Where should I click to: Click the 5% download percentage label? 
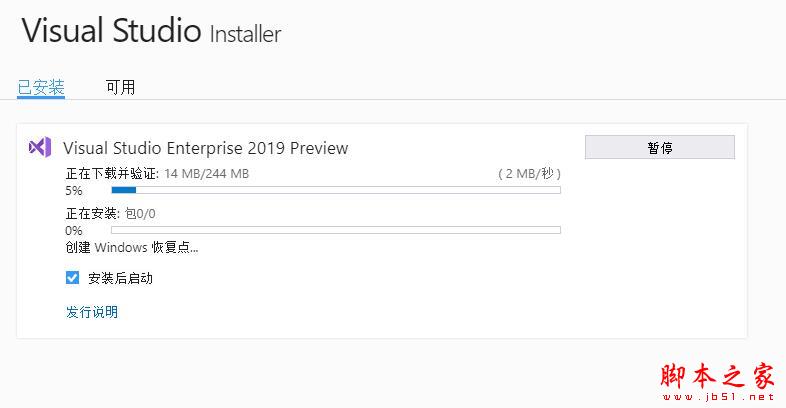74,190
